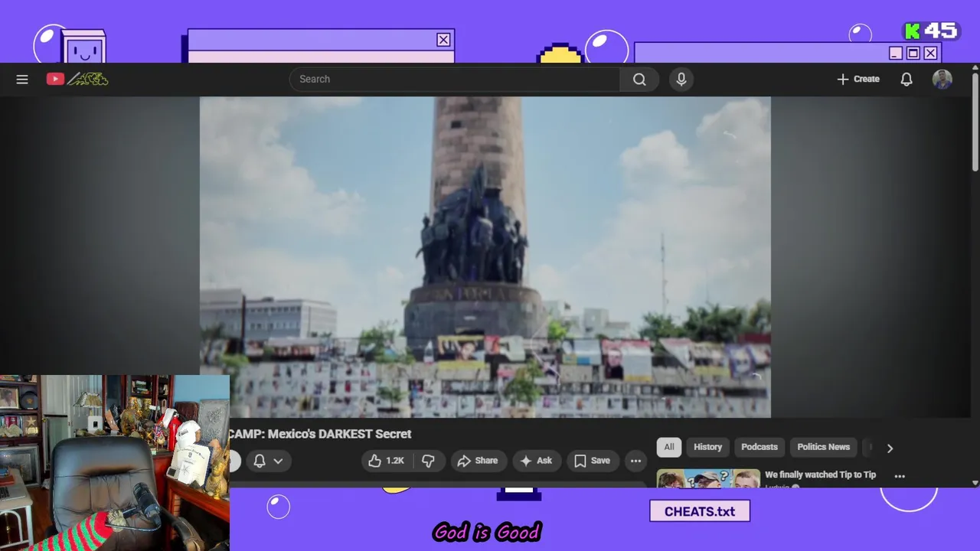Expand channel notification bell dropdown
The width and height of the screenshot is (980, 551).
268,461
